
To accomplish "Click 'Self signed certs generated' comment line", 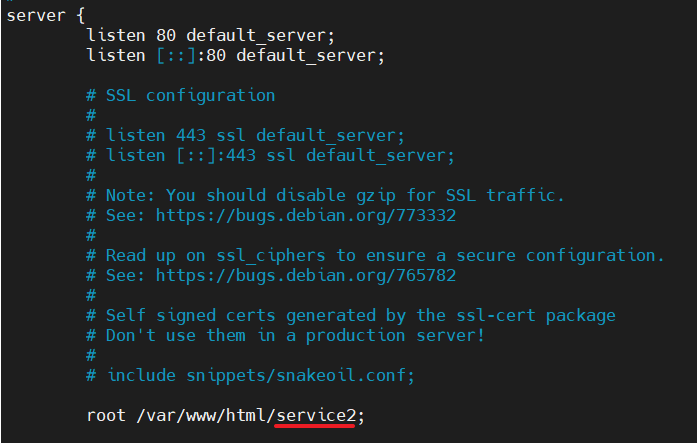I will pos(351,316).
